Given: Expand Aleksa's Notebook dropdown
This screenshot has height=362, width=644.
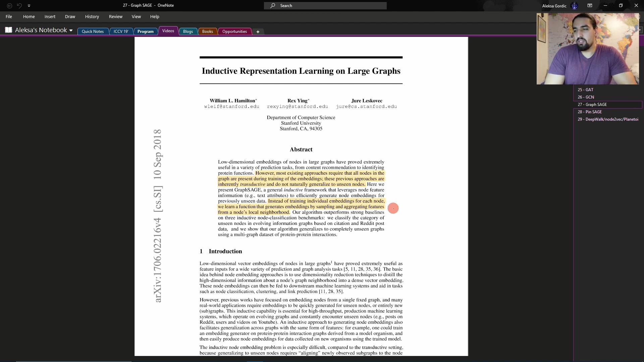Looking at the screenshot, I should coord(71,31).
